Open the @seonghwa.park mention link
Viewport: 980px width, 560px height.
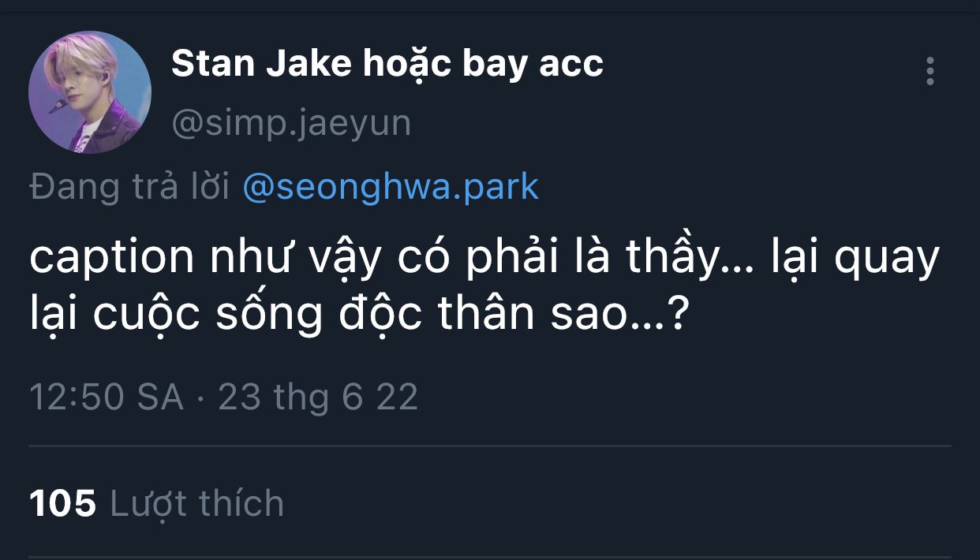click(391, 187)
